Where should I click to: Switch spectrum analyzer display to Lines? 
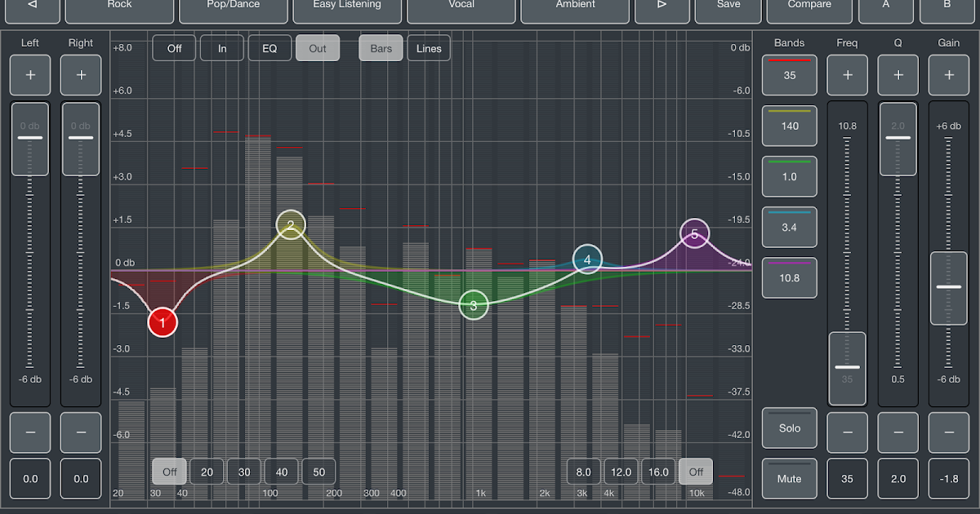[x=429, y=48]
